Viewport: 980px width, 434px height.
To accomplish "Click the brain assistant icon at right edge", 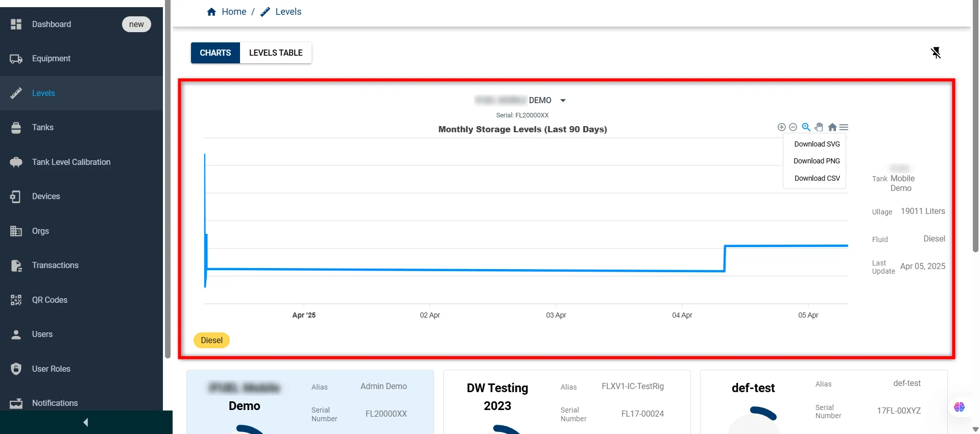I will (x=960, y=407).
